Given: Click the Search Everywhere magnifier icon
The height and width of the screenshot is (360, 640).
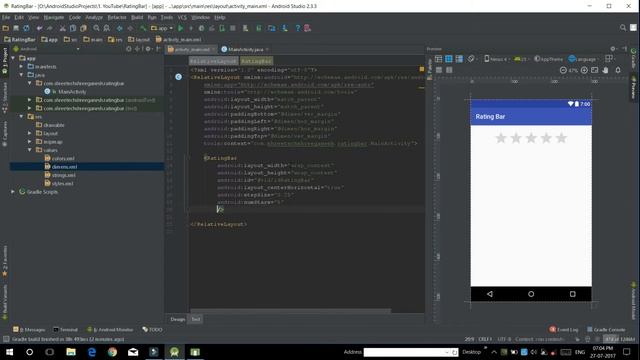Looking at the screenshot, I should (x=623, y=28).
